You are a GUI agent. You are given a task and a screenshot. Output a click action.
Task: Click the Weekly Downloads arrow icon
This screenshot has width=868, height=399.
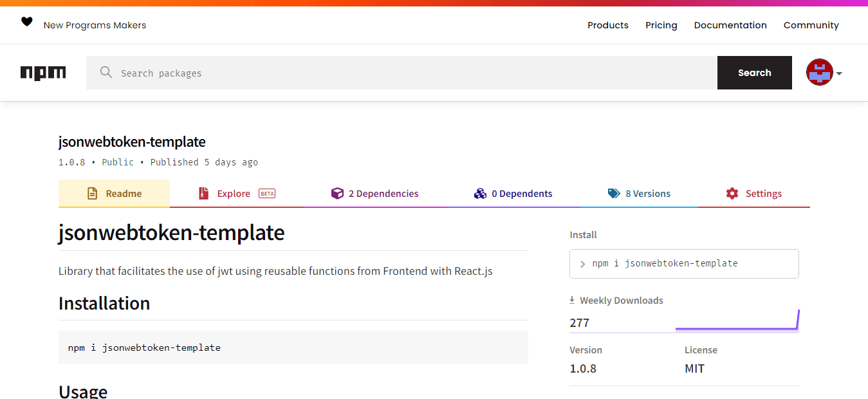(x=572, y=301)
